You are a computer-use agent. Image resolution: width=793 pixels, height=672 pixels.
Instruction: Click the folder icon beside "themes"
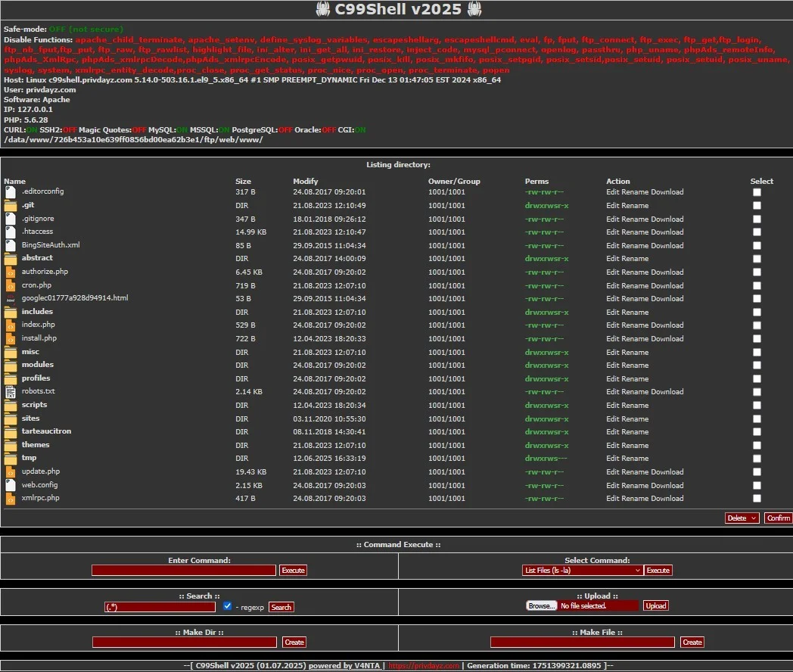pyautogui.click(x=10, y=444)
